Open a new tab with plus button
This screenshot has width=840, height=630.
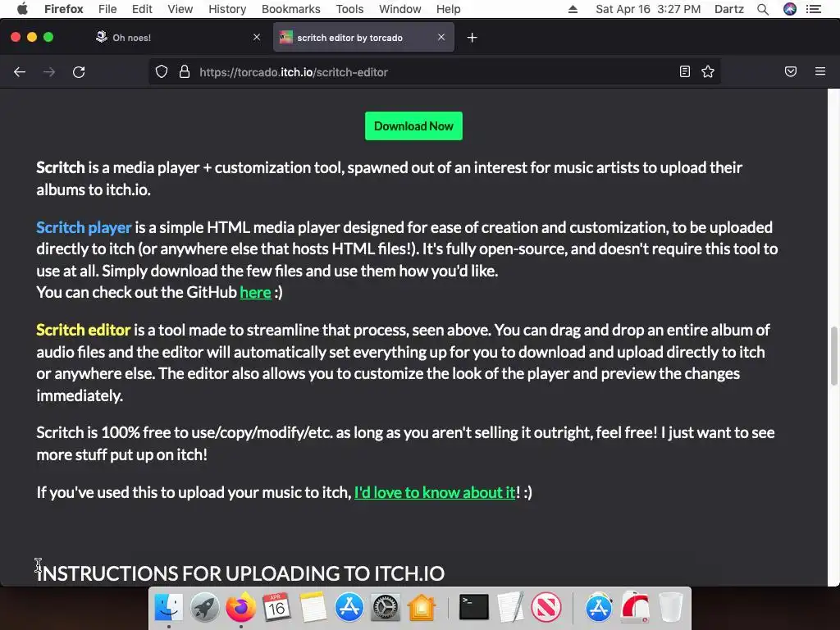[x=472, y=38]
